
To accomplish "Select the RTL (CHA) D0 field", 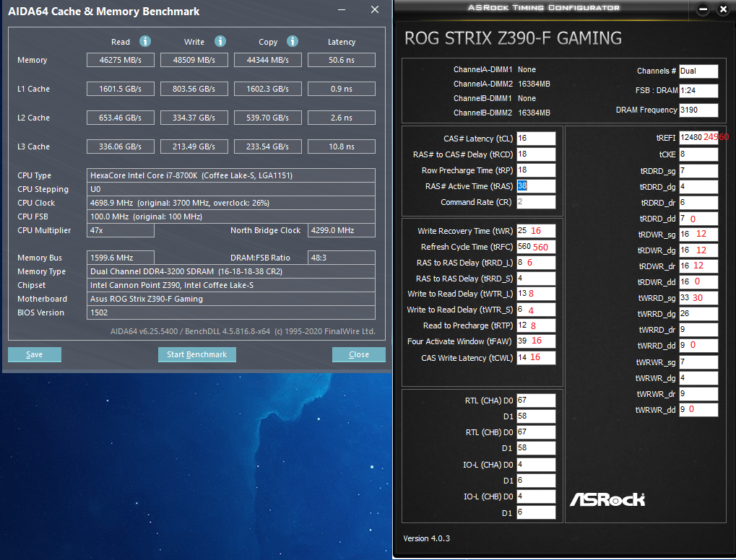I will [536, 401].
